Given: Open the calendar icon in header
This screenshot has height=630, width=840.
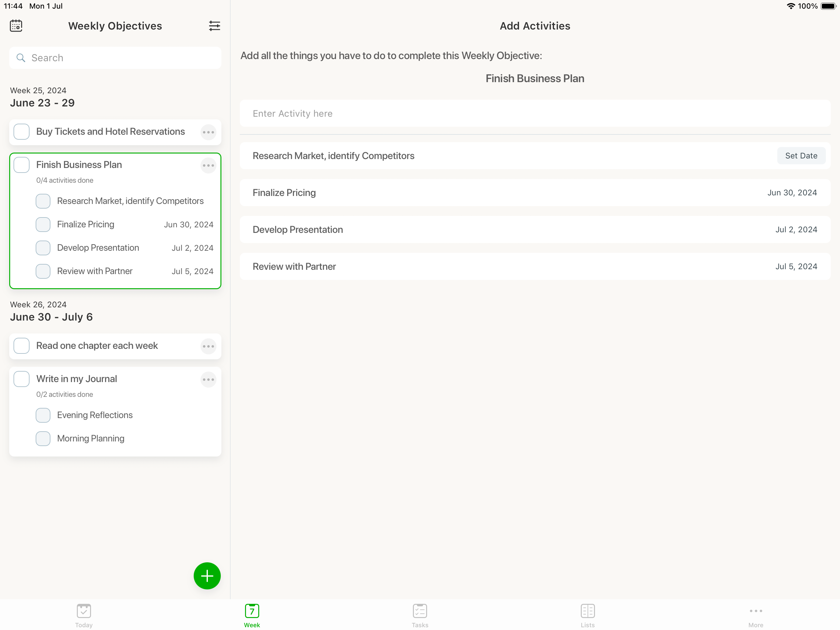Looking at the screenshot, I should pyautogui.click(x=16, y=26).
